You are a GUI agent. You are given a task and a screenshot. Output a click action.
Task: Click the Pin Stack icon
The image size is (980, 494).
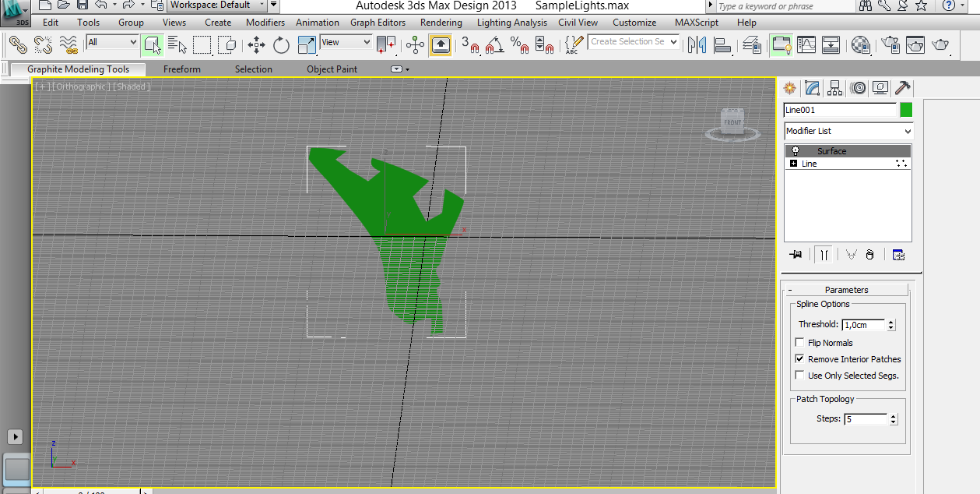[x=796, y=255]
